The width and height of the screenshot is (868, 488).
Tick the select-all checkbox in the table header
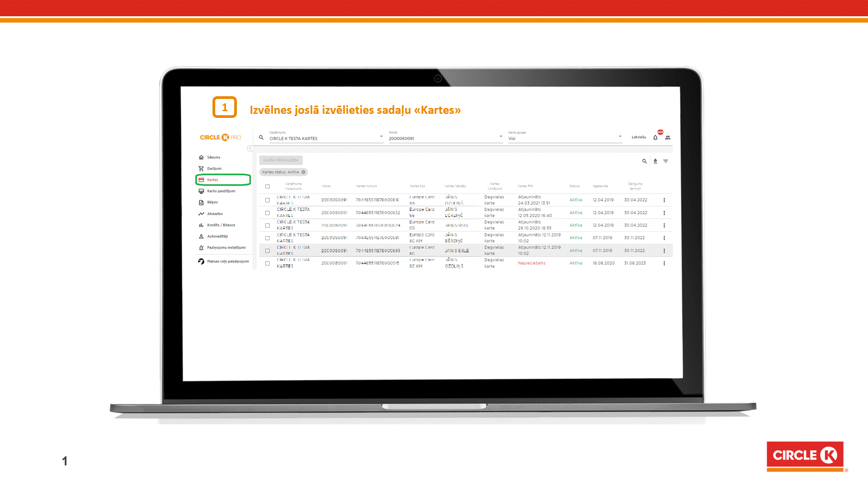(268, 187)
